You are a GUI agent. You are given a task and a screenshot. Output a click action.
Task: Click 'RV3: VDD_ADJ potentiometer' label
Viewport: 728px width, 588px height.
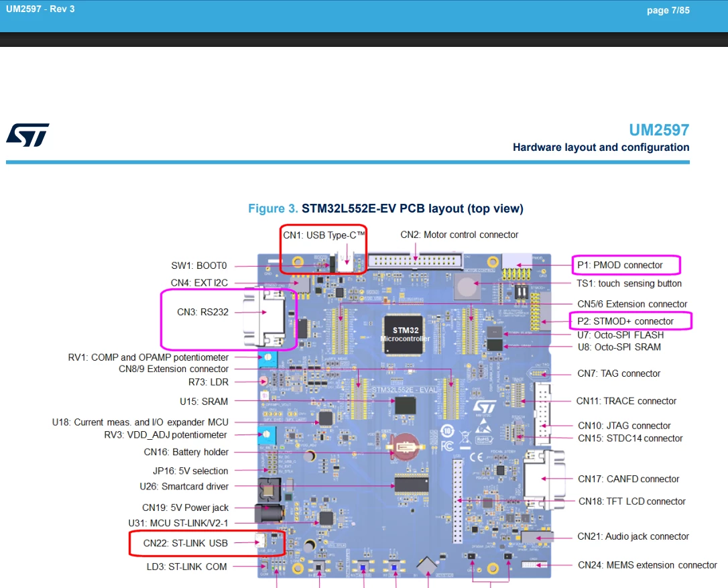click(166, 434)
